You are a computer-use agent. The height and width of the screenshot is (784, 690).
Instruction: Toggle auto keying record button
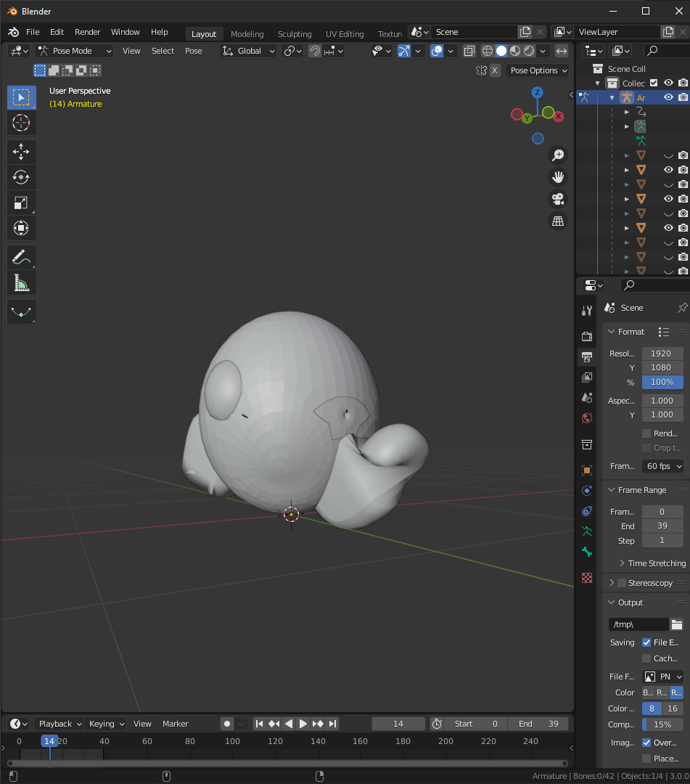pyautogui.click(x=227, y=724)
